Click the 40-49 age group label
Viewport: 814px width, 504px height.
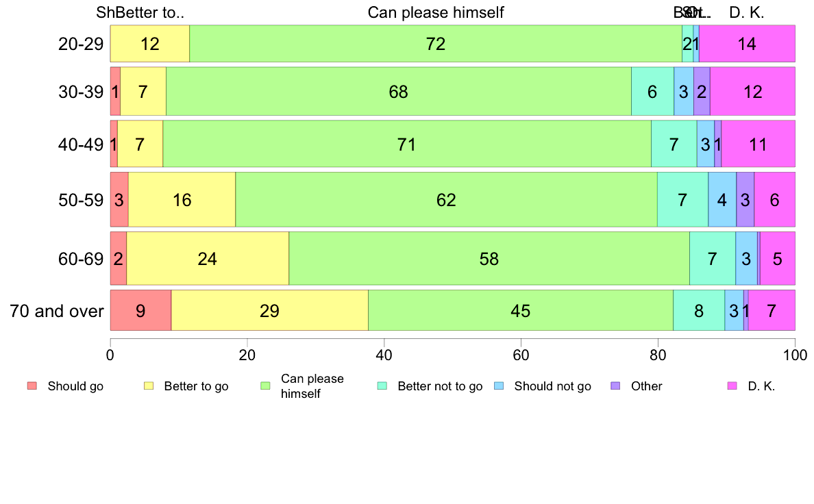click(81, 144)
